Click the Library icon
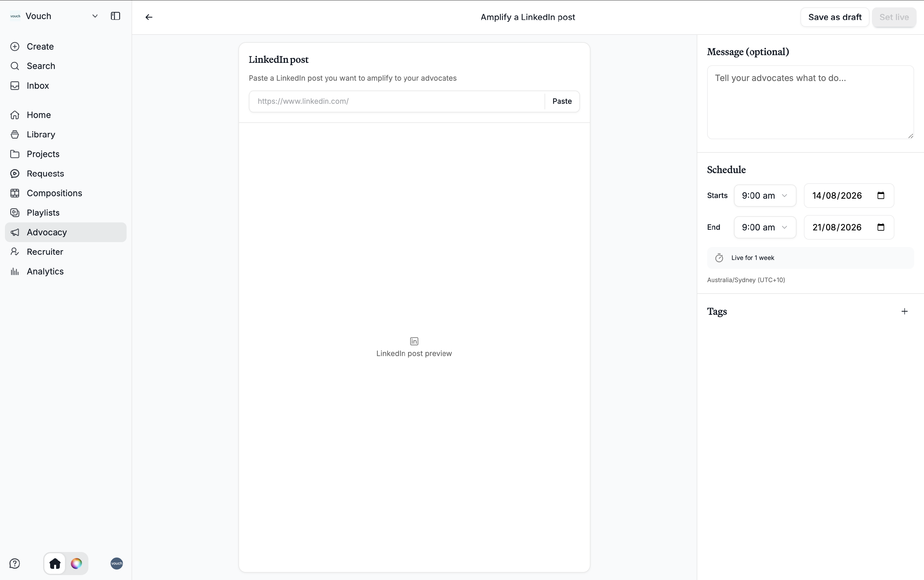Screen dimensions: 924x580 [x=14, y=134]
